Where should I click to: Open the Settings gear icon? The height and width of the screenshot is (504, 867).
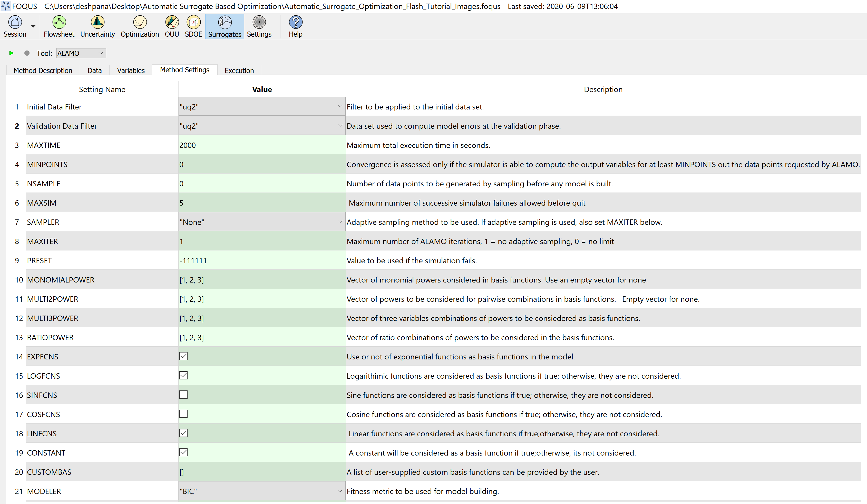[x=259, y=23]
